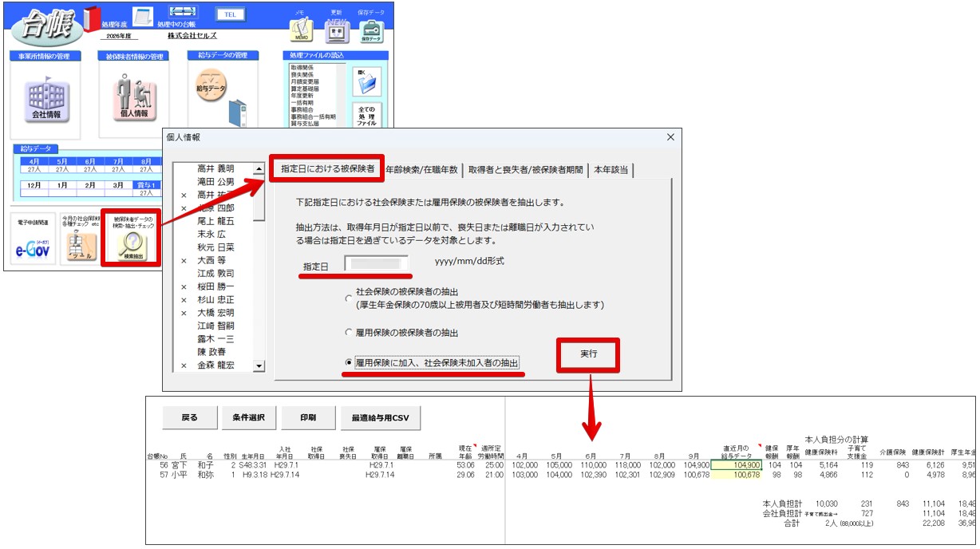Switch to 指定日における被保険者 tab

coord(327,169)
